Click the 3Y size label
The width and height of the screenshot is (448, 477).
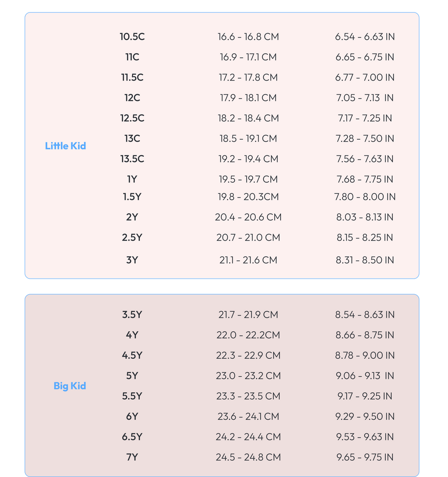tap(132, 260)
